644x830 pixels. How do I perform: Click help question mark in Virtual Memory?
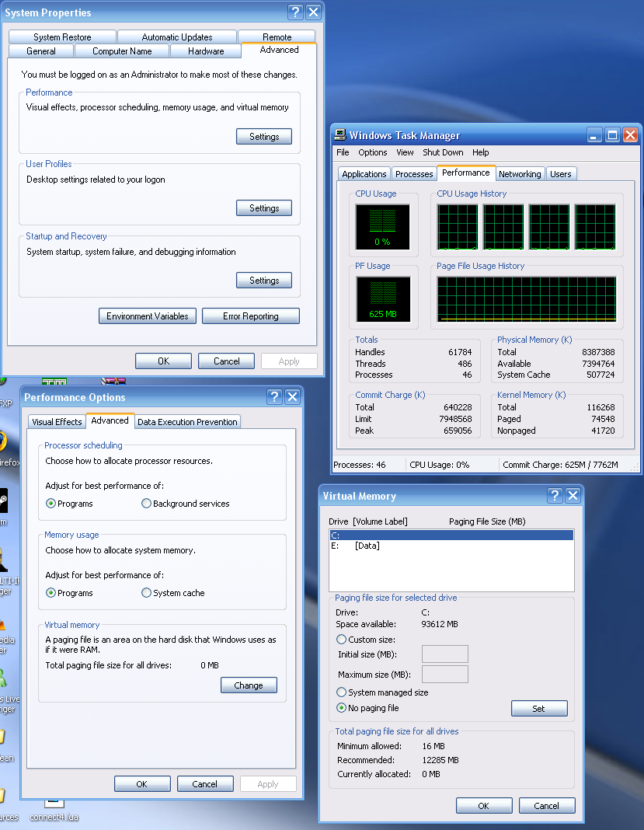point(555,496)
